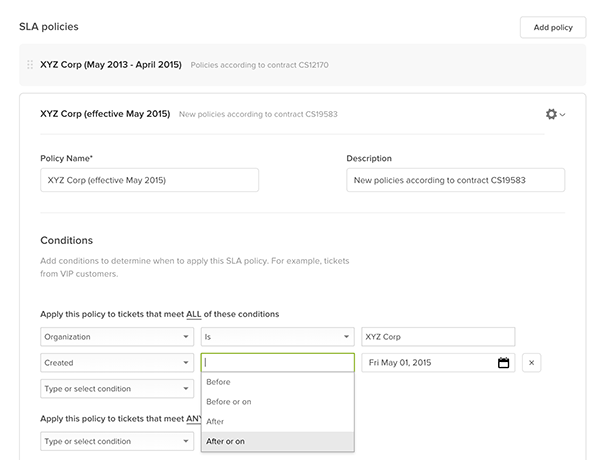Screen dimensions: 600x460
Task: Expand the XYZ Corp (May 2013 - April 2015) policy
Action: (x=110, y=65)
